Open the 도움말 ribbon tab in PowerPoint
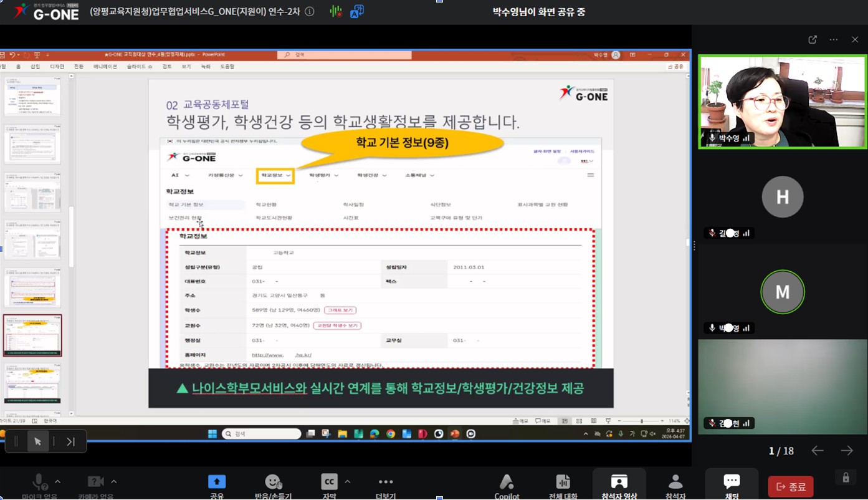This screenshot has height=500, width=868. point(227,66)
